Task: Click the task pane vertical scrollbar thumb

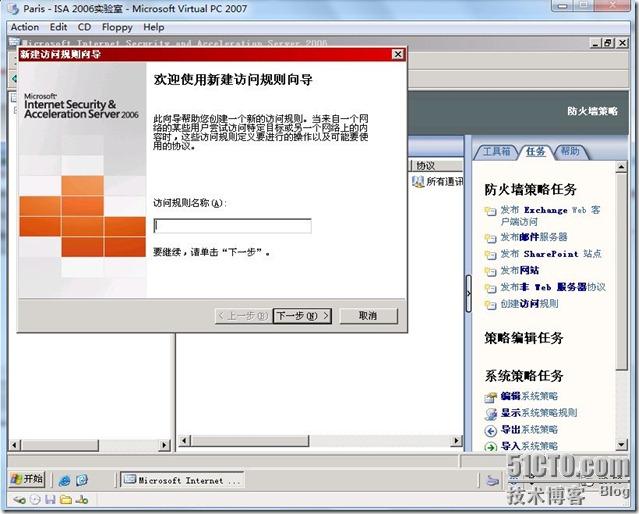Action: coord(621,271)
